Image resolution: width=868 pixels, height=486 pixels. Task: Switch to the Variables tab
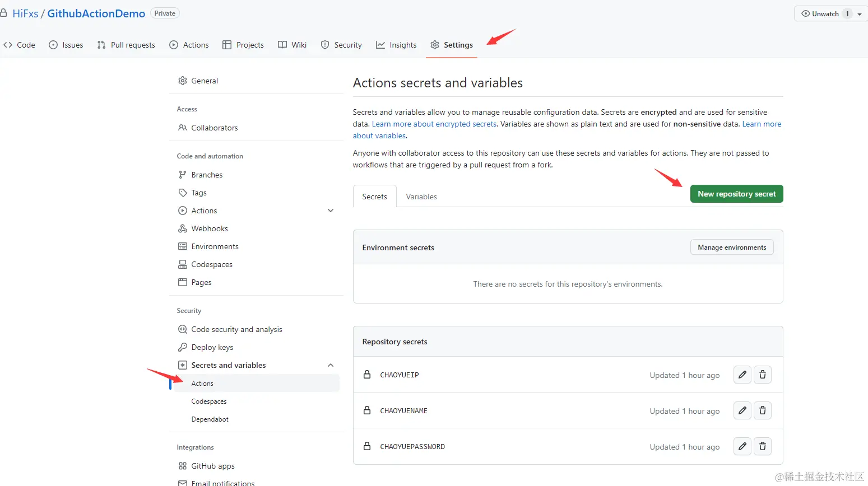[421, 197]
